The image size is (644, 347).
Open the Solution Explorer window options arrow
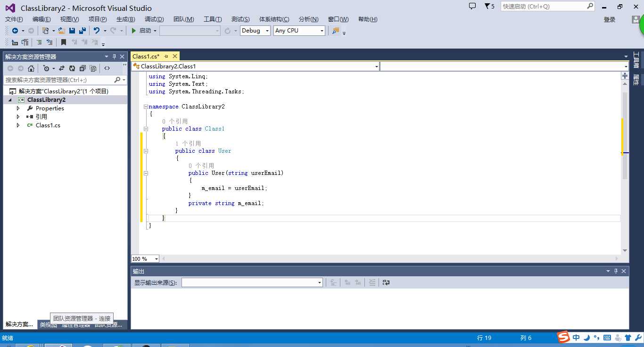coord(107,57)
